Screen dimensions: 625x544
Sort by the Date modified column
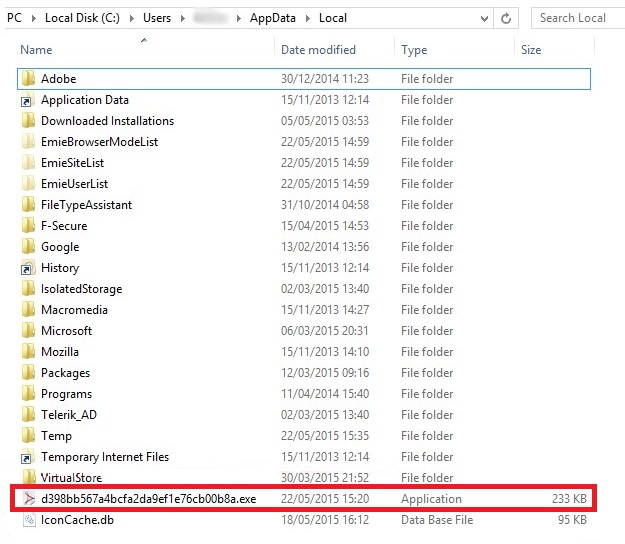tap(318, 50)
